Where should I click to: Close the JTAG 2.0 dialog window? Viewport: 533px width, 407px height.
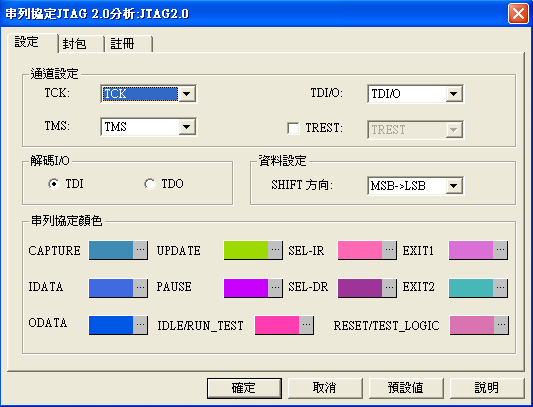[x=518, y=14]
